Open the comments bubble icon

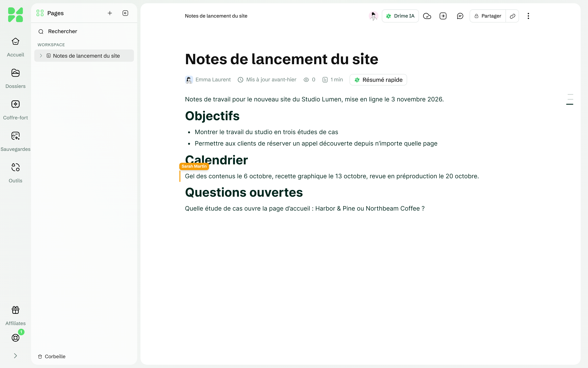(x=460, y=16)
